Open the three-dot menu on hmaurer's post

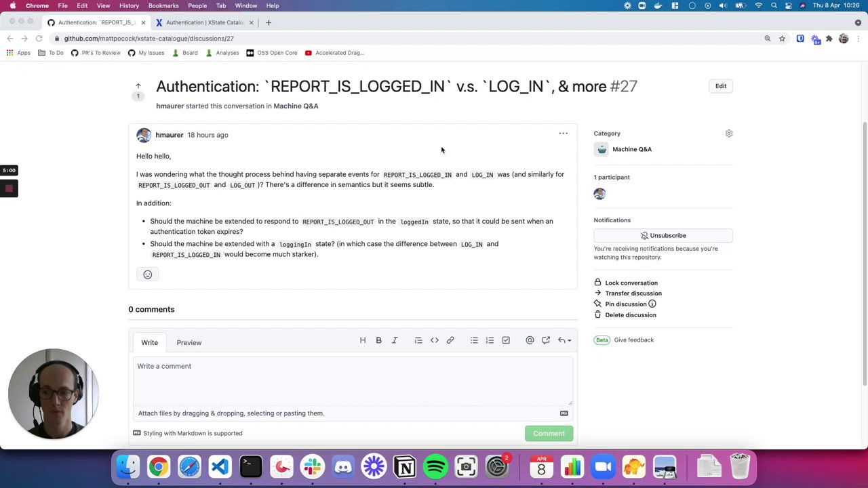click(x=563, y=134)
